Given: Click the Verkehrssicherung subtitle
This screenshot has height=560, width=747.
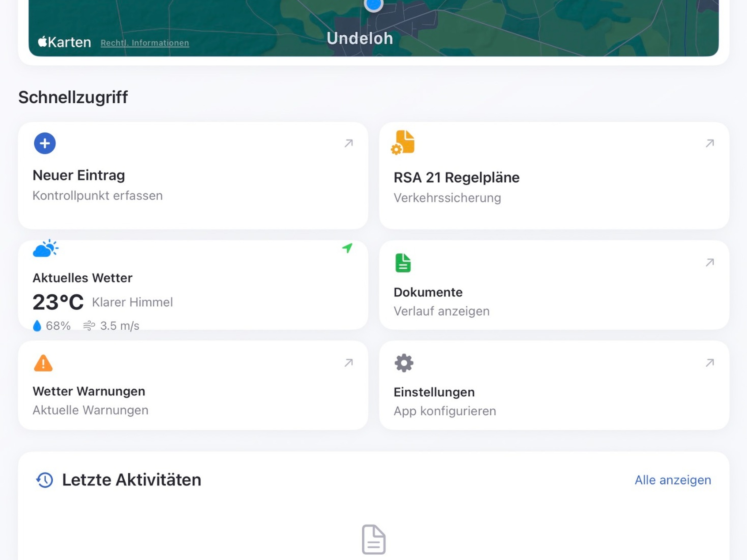Looking at the screenshot, I should tap(447, 198).
